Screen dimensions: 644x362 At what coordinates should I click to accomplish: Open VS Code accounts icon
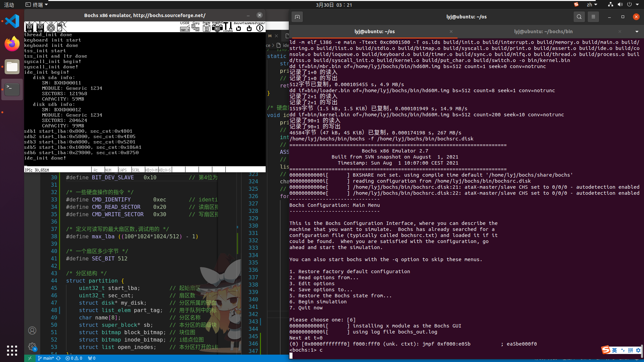(x=32, y=330)
